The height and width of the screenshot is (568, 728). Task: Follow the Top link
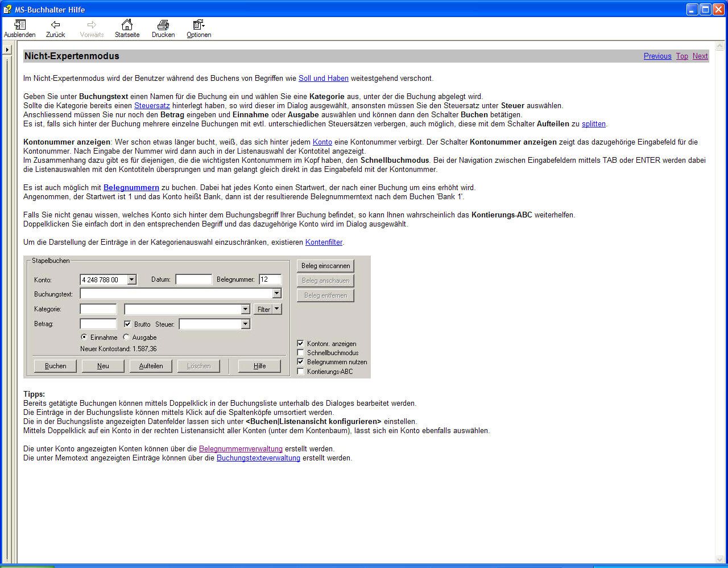[682, 56]
